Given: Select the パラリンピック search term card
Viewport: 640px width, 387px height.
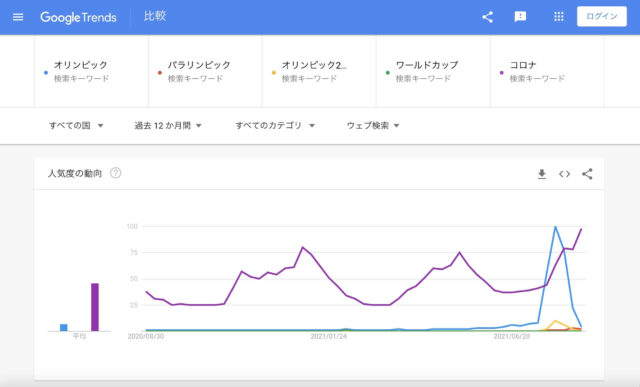Looking at the screenshot, I should [205, 71].
